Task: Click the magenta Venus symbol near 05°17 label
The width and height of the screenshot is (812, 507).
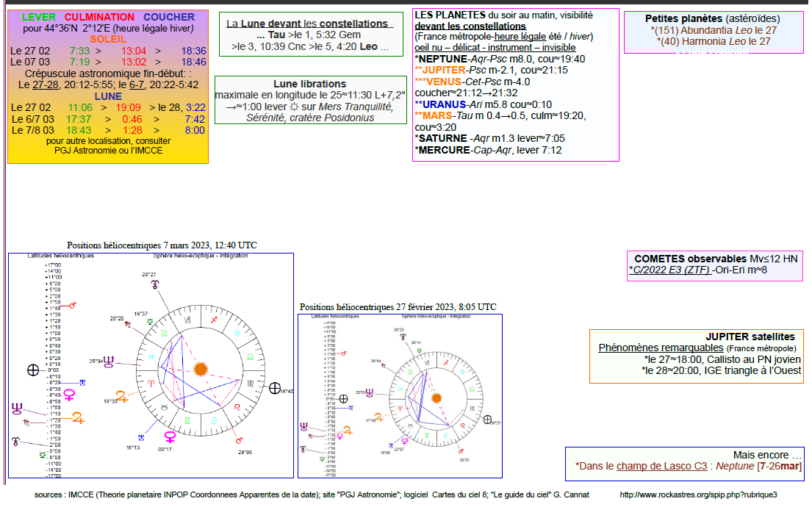Action: [x=170, y=437]
